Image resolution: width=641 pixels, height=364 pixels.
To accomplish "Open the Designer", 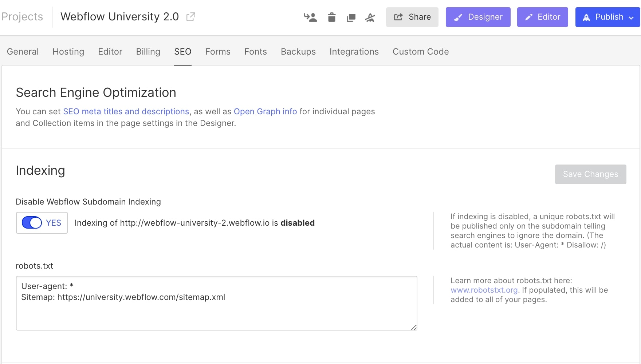I will tap(478, 17).
